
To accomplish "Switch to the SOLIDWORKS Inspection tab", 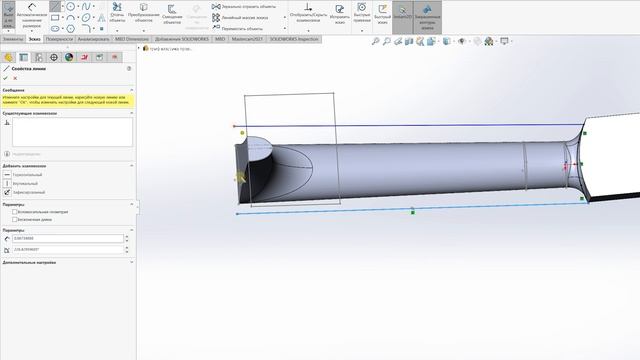I will coord(294,39).
